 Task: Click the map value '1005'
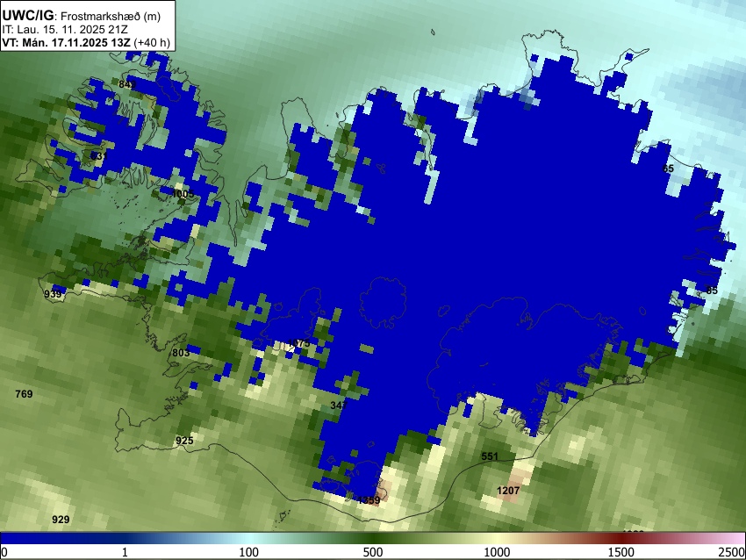click(x=183, y=194)
